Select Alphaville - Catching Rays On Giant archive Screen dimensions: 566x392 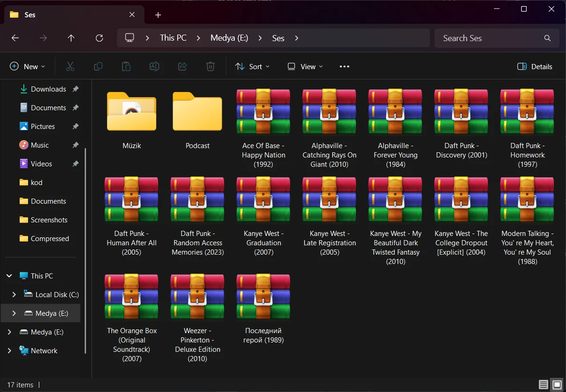click(x=329, y=128)
